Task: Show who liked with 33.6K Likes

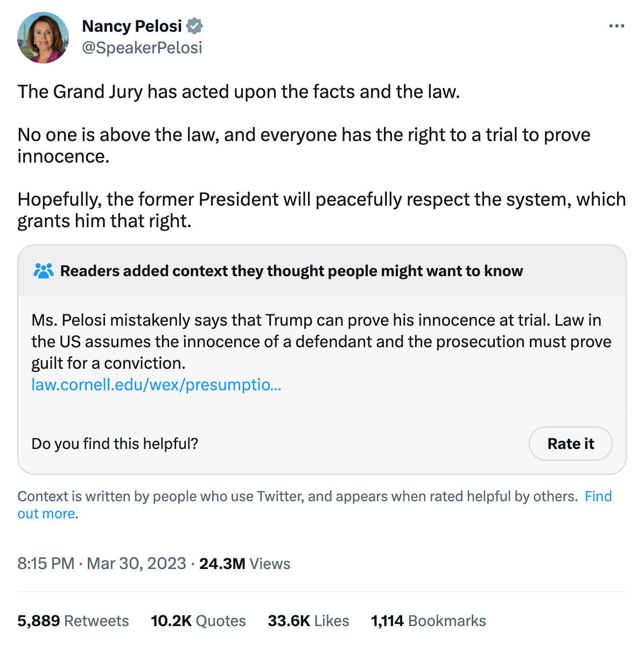Action: [x=309, y=620]
